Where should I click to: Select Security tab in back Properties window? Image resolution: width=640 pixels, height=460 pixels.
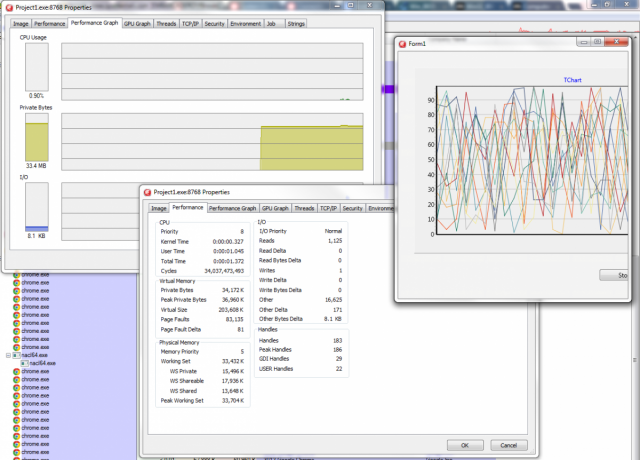coord(214,24)
